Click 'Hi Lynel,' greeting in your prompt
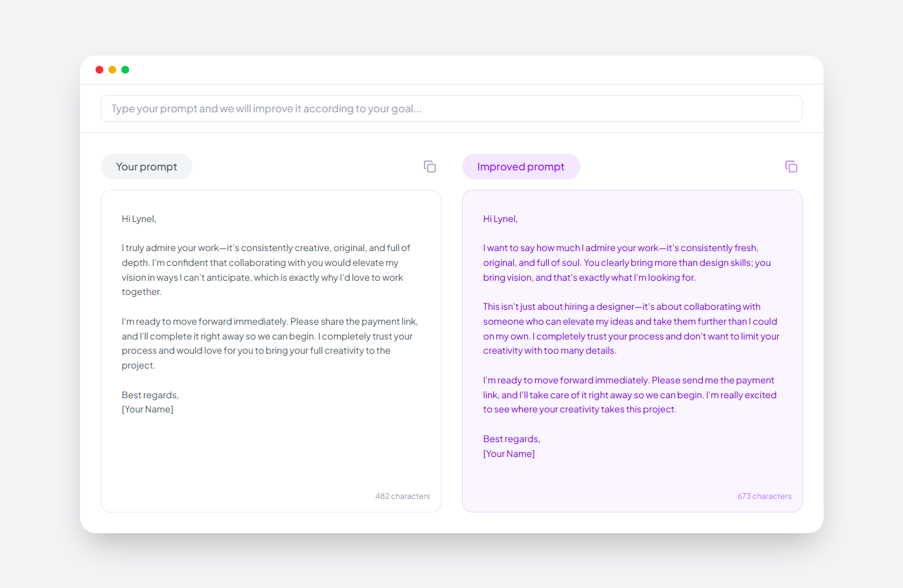The image size is (903, 588). pyautogui.click(x=139, y=219)
